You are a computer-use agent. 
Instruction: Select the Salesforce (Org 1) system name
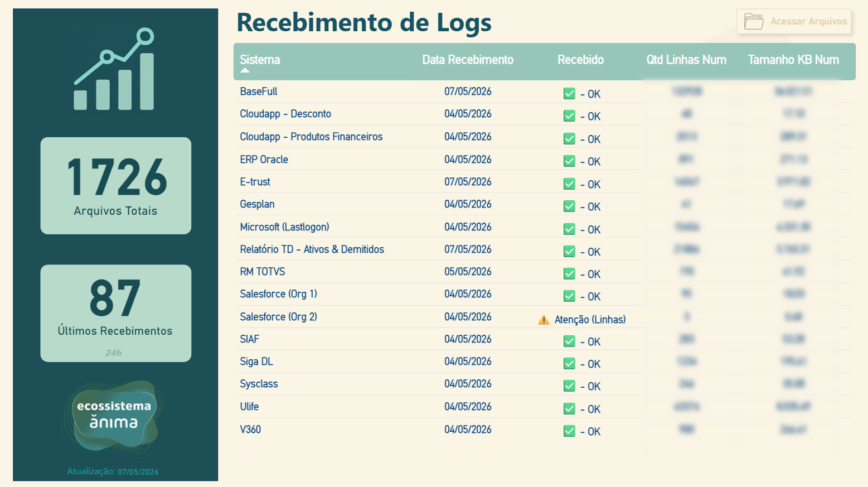pyautogui.click(x=278, y=294)
